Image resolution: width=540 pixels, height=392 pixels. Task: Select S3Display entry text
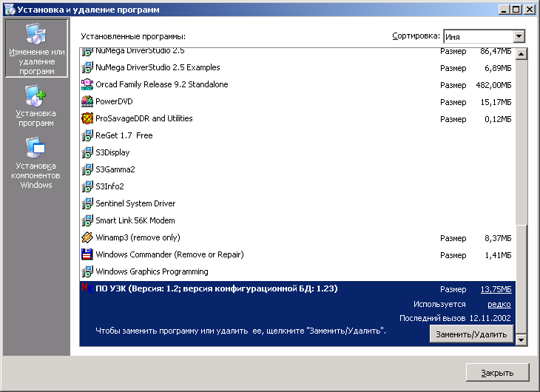(112, 152)
